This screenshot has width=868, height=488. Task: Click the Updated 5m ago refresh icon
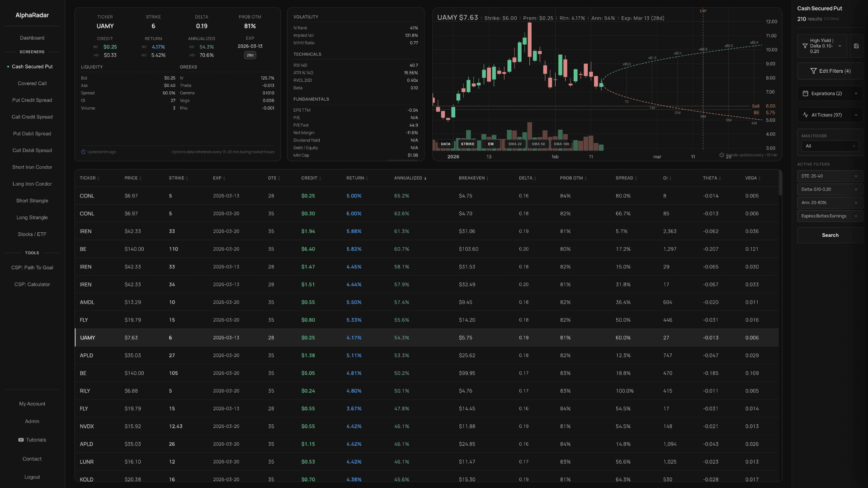click(83, 152)
